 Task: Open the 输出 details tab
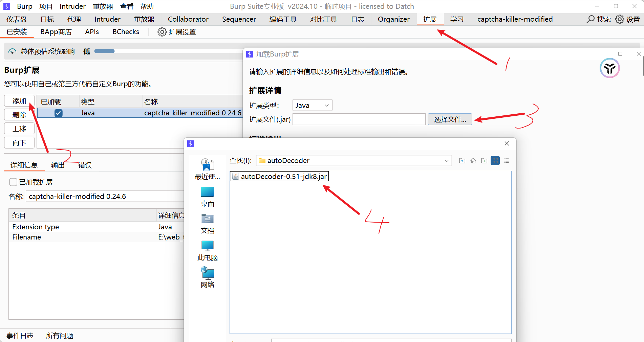click(58, 165)
